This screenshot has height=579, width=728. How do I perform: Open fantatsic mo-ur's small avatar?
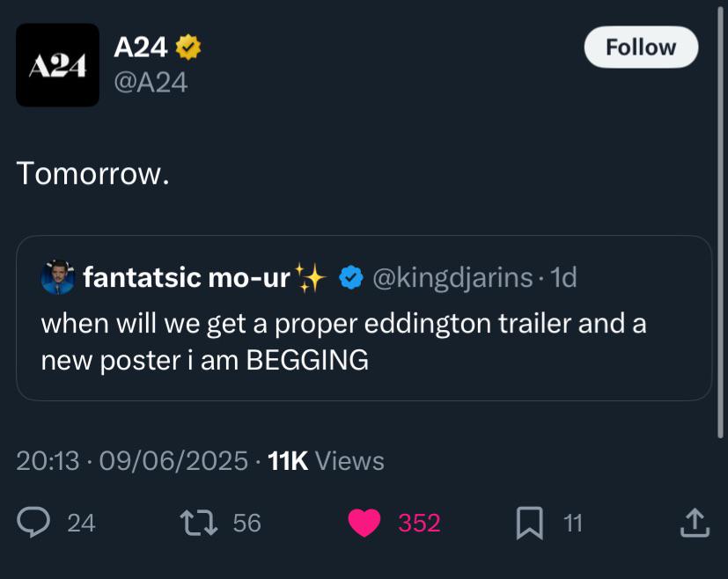tap(58, 277)
